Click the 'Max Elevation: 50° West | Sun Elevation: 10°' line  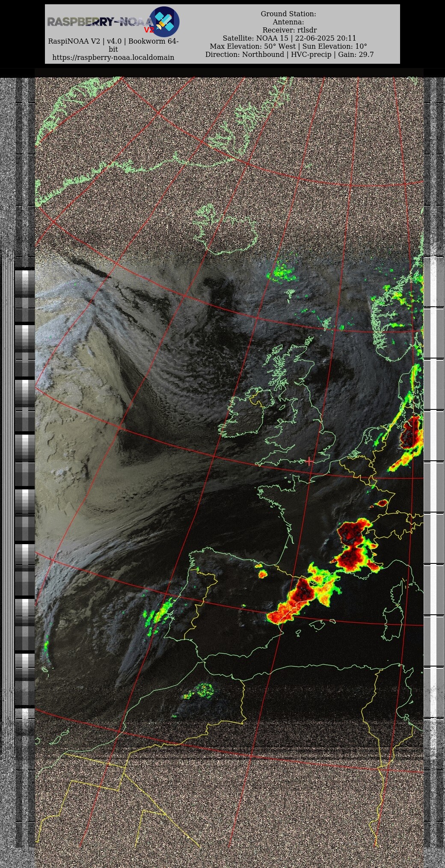tap(288, 46)
